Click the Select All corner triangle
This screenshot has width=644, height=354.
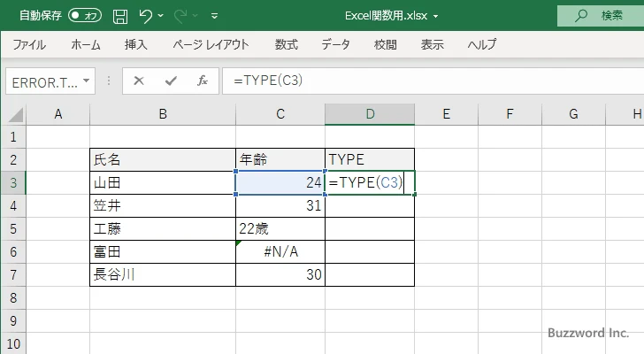pyautogui.click(x=16, y=115)
